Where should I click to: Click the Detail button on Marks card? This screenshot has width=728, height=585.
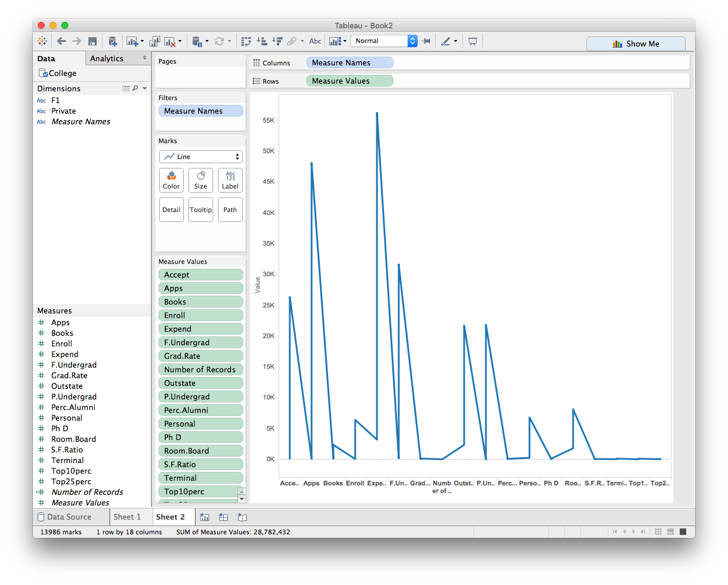coord(171,210)
